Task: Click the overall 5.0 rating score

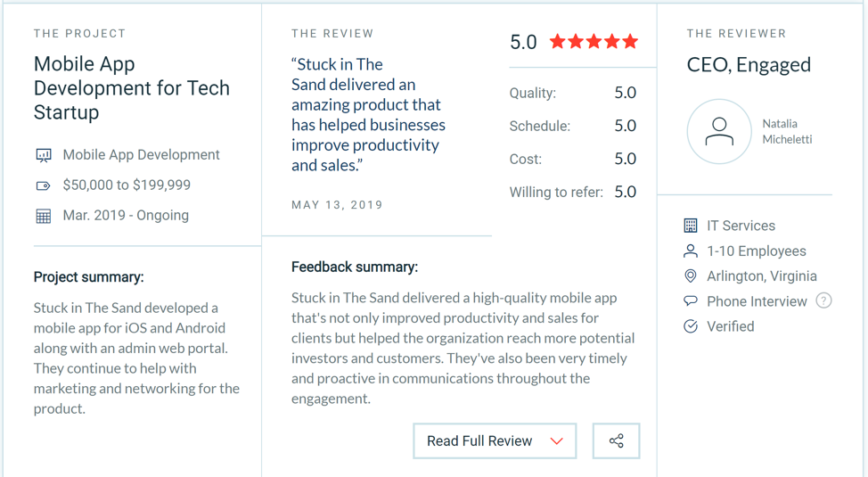Action: pyautogui.click(x=523, y=42)
